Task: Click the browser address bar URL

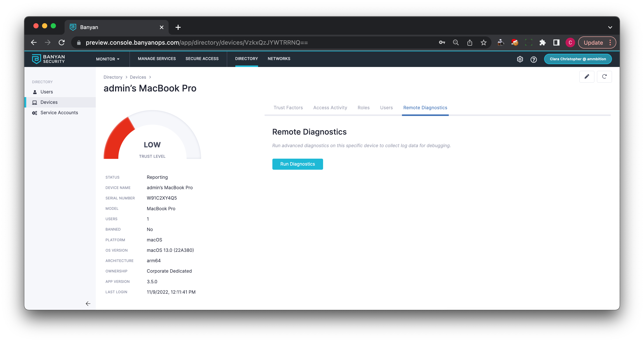Action: click(x=197, y=42)
